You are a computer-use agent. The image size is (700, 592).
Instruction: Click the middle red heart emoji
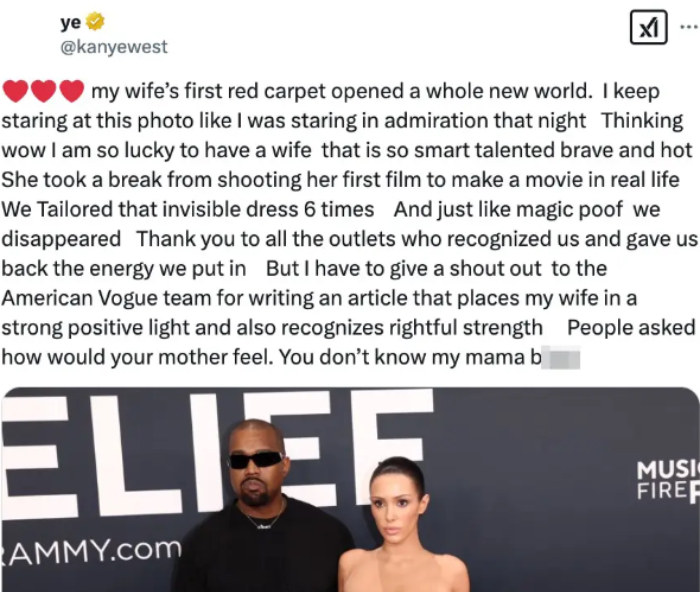43,91
